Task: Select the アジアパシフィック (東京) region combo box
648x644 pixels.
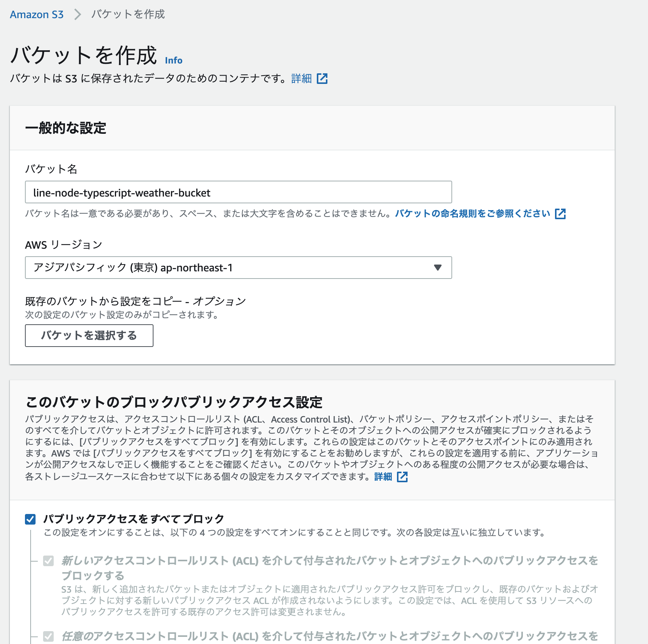Action: click(239, 268)
